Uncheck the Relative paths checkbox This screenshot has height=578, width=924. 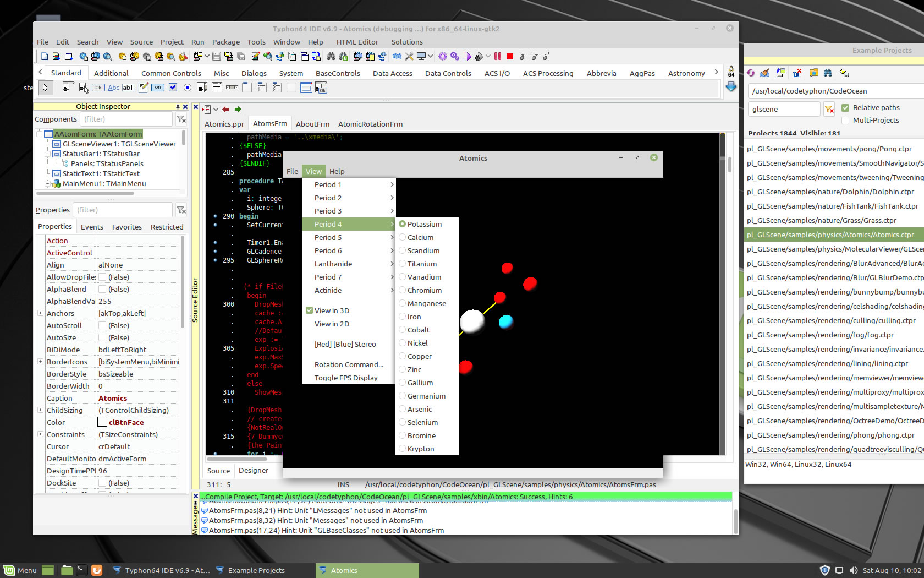pyautogui.click(x=845, y=107)
